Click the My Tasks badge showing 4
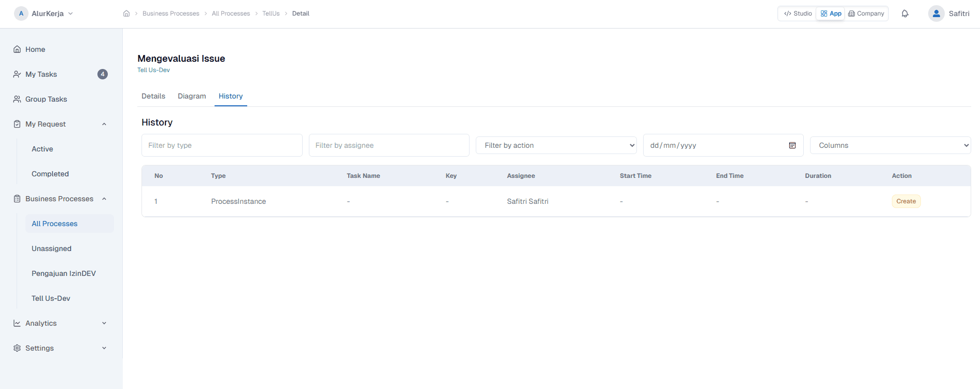This screenshot has height=389, width=980. coord(103,74)
